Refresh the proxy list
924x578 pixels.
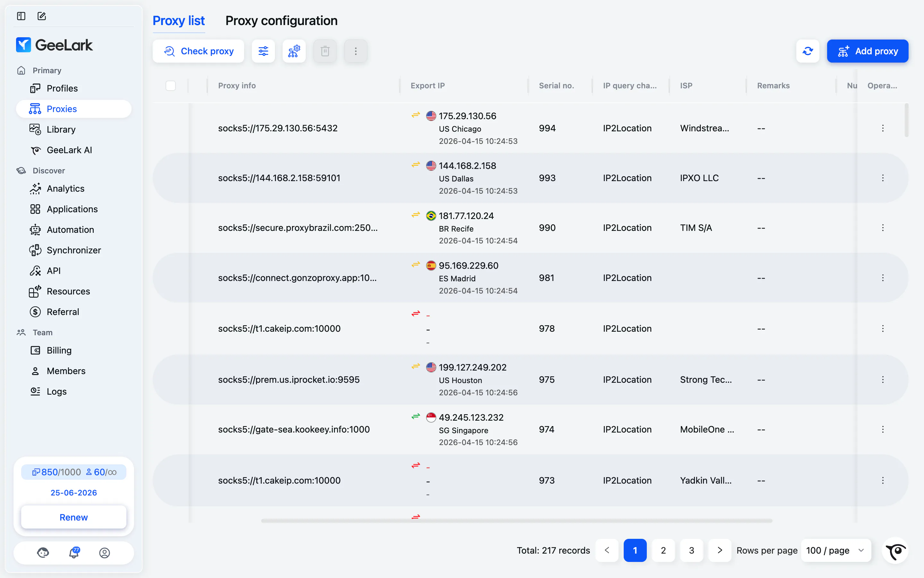pos(808,51)
